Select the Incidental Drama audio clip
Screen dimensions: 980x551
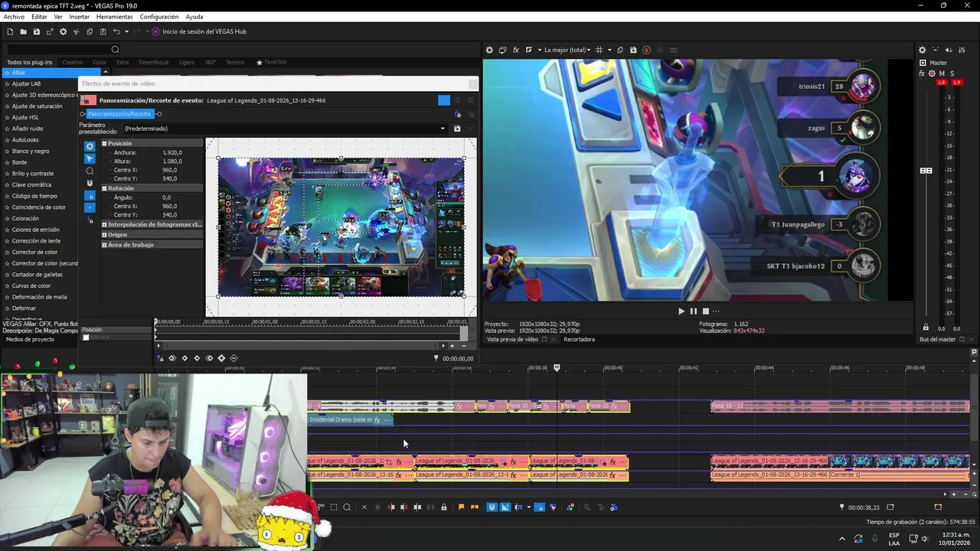(x=350, y=419)
